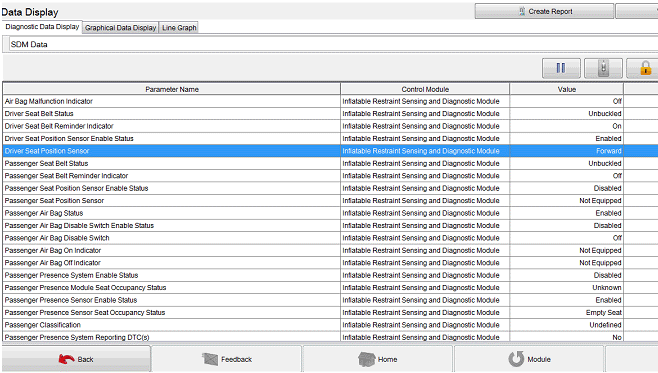Switch to the Graphical Data Display tab
The width and height of the screenshot is (658, 373).
[x=120, y=28]
